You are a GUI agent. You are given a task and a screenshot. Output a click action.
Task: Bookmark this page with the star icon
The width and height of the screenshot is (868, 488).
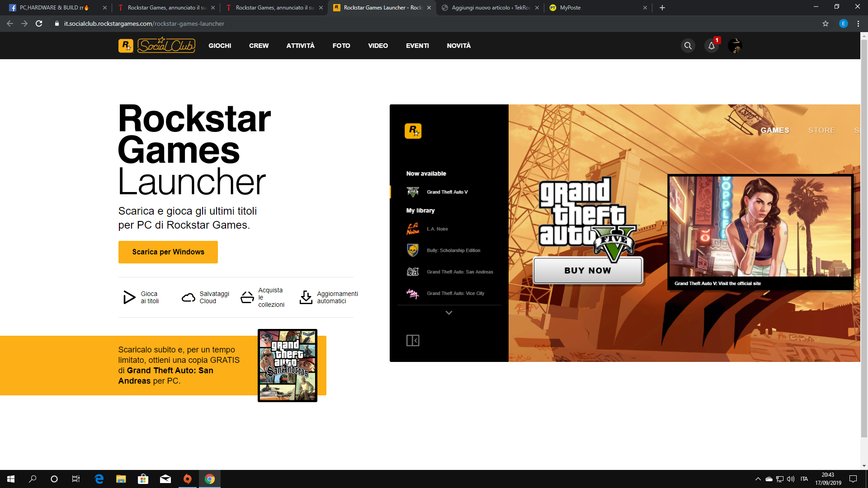click(x=826, y=23)
